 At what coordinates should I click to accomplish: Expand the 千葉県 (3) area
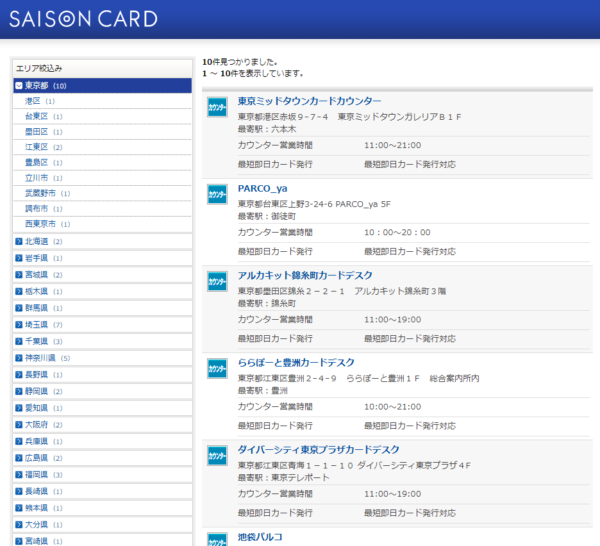[x=103, y=341]
